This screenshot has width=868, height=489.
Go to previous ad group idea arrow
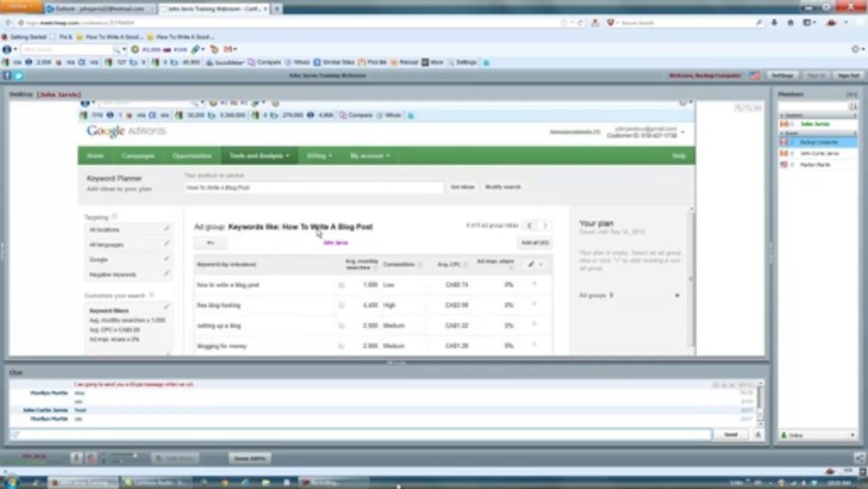tap(529, 225)
